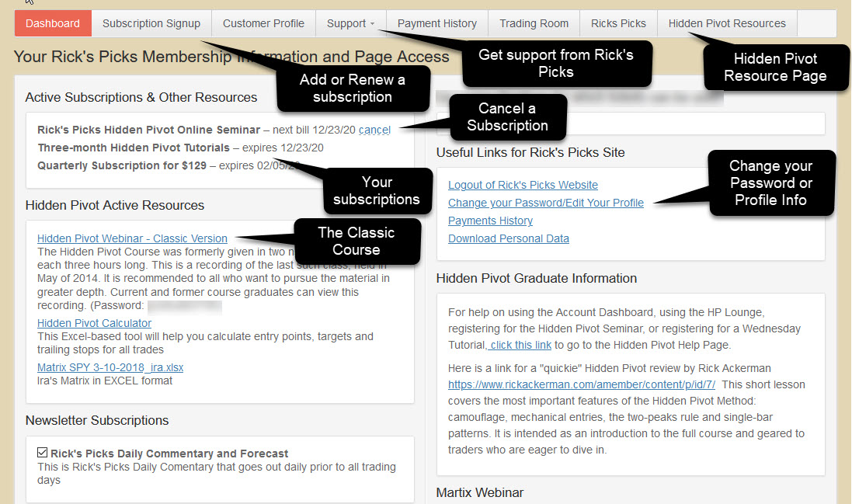Open Hidden Pivot Webinar - Classic Version link

[x=132, y=238]
